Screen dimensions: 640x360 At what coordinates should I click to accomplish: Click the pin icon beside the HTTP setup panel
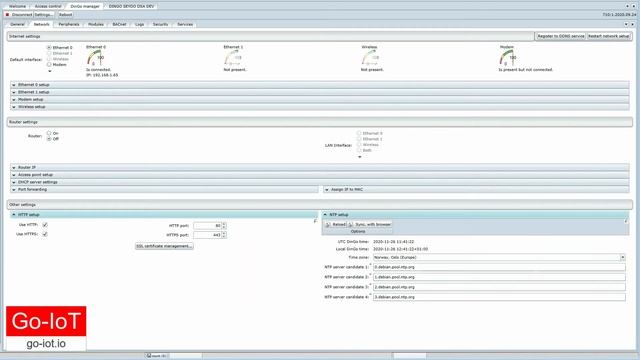click(x=315, y=221)
